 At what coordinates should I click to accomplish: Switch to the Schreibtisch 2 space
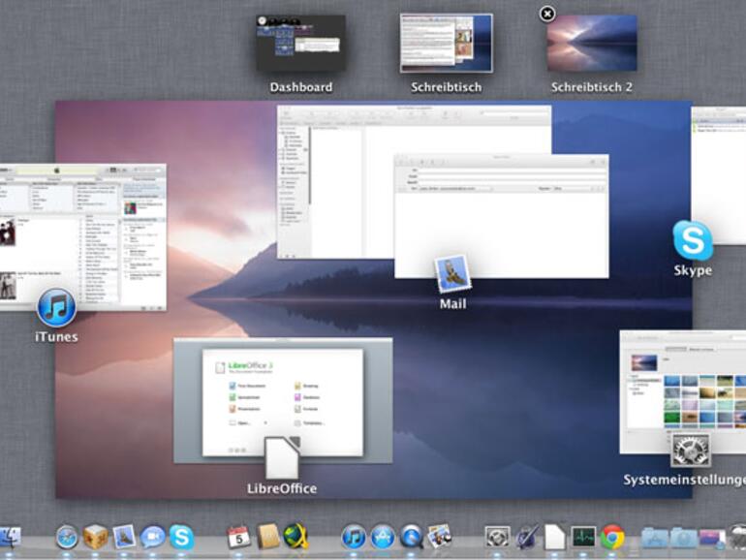(x=591, y=44)
